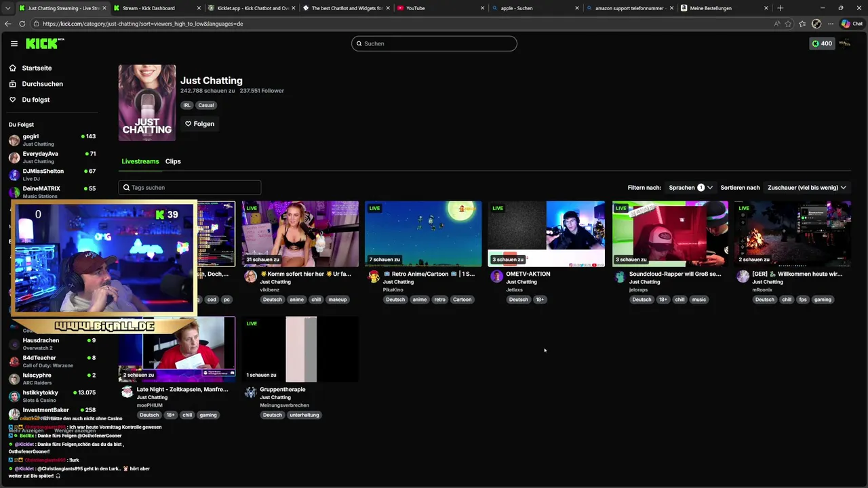Open Hausdrachen in followed channels
The height and width of the screenshot is (488, 868).
53,344
